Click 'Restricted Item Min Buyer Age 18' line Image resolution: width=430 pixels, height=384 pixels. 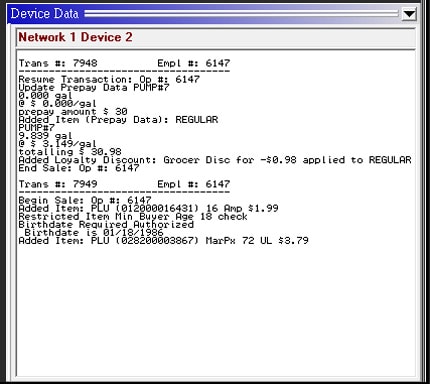point(133,216)
